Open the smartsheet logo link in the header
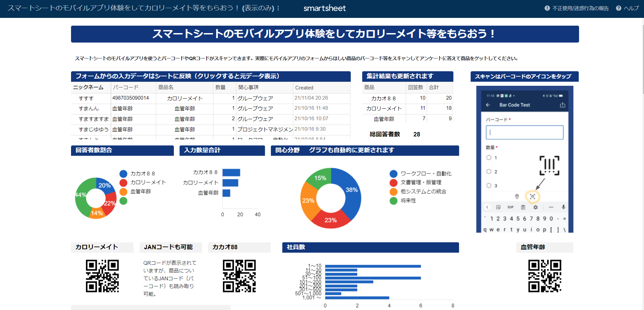Image resolution: width=644 pixels, height=310 pixels. click(325, 8)
